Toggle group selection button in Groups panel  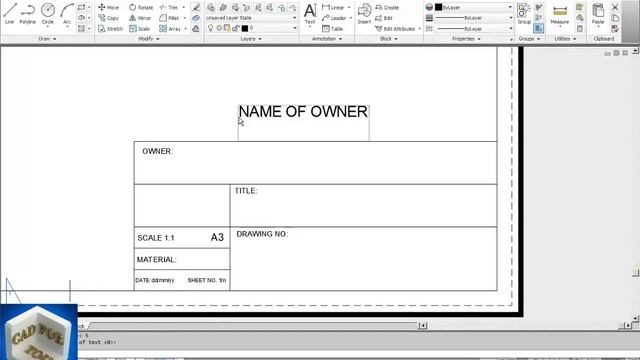tap(539, 28)
